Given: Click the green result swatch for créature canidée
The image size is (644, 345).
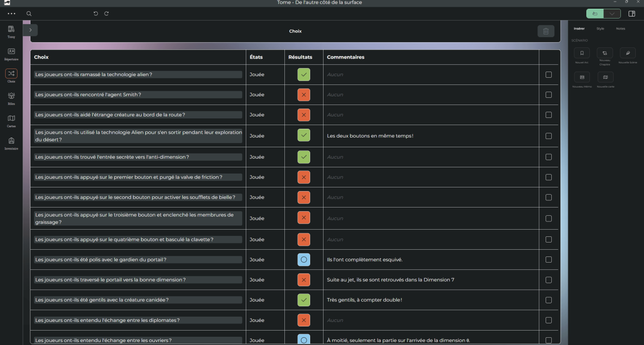Looking at the screenshot, I should tap(303, 300).
